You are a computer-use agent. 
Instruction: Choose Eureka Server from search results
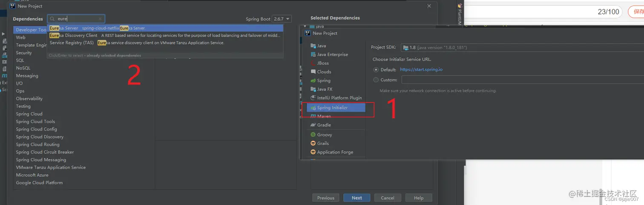pyautogui.click(x=165, y=28)
